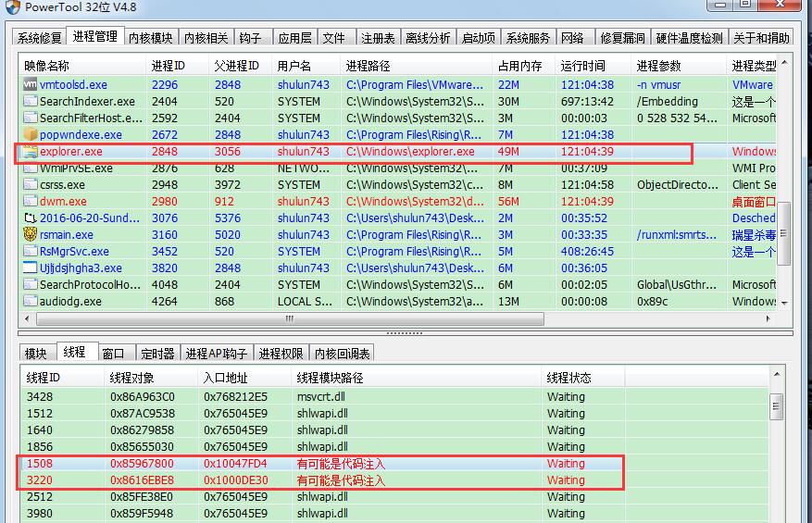Click dwm.exe path C:\Windows\System32\d...
This screenshot has width=812, height=523.
pos(415,202)
